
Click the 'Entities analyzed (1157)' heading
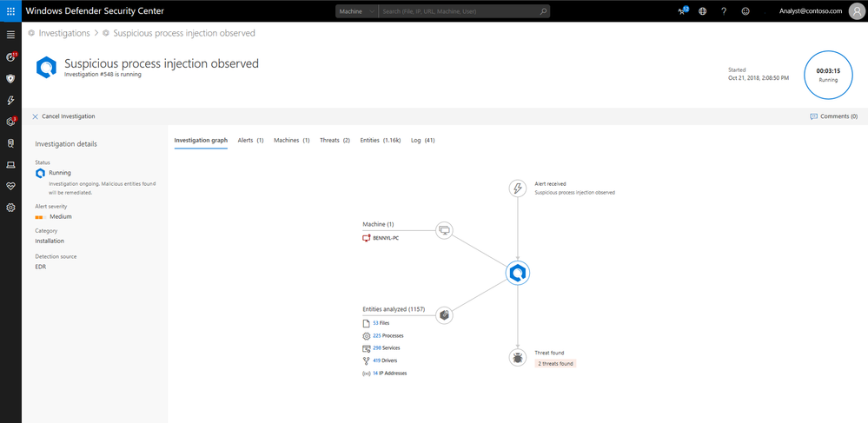pos(394,309)
